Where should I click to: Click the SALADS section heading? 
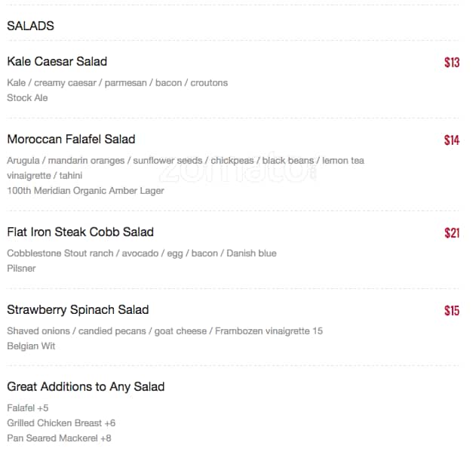pyautogui.click(x=30, y=26)
